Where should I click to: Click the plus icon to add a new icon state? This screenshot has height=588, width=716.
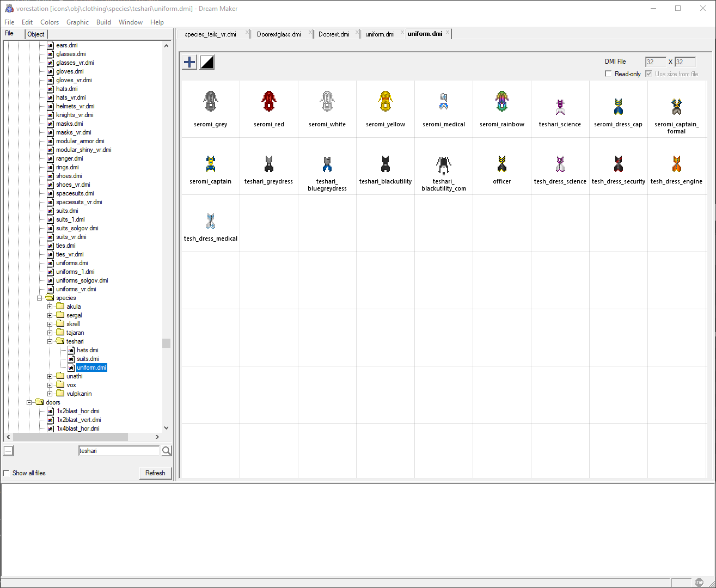[189, 62]
